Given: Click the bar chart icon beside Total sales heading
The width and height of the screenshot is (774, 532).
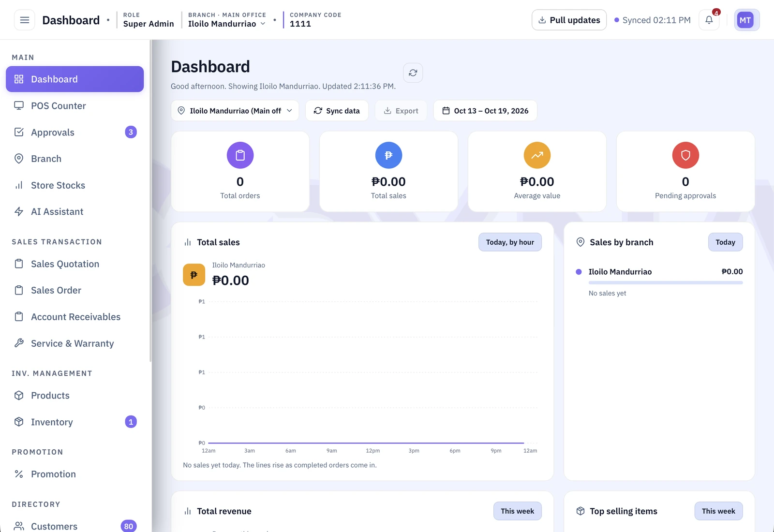Looking at the screenshot, I should tap(188, 242).
